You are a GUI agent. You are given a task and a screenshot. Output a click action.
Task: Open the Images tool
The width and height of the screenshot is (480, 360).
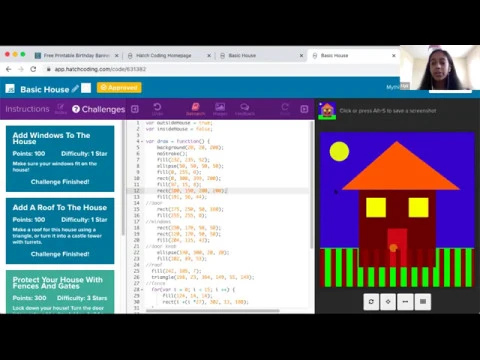220,109
